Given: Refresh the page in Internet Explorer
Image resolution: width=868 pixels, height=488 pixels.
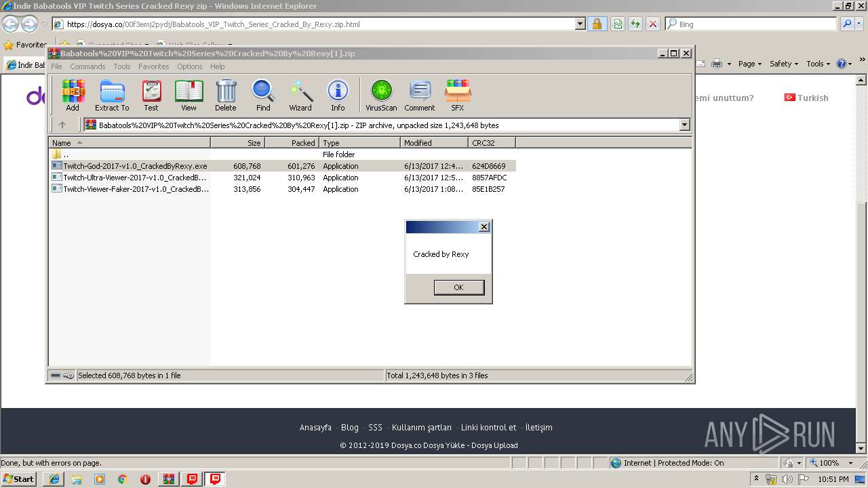Looking at the screenshot, I should click(635, 24).
